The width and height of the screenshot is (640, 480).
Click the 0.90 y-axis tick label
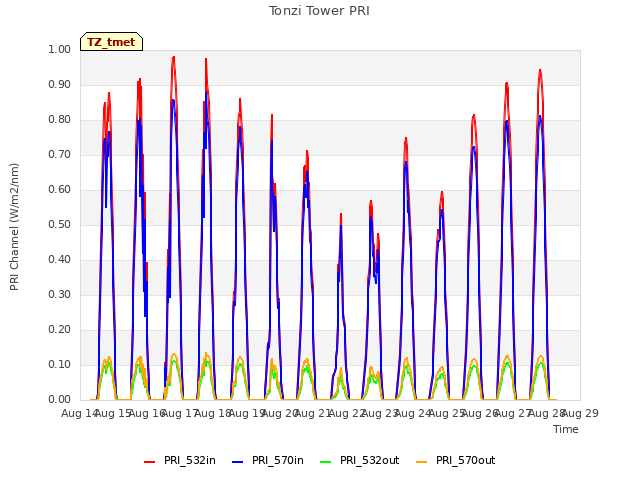60,84
